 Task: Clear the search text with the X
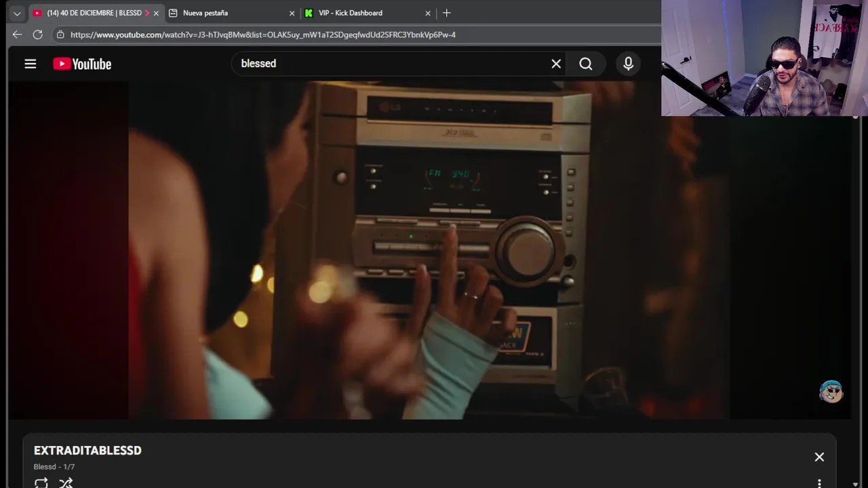click(556, 64)
